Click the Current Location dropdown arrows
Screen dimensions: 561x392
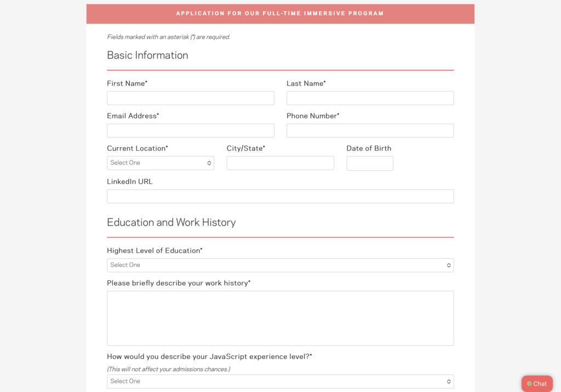209,163
